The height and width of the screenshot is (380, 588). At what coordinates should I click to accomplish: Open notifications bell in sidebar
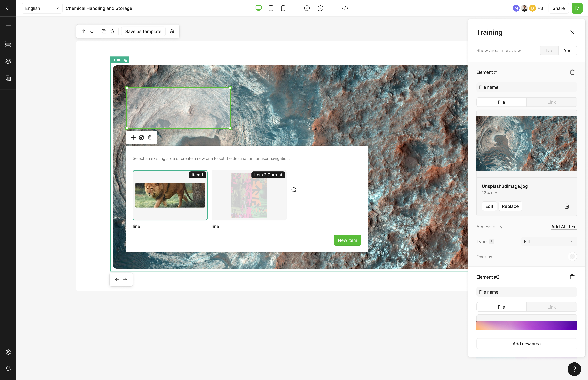(x=8, y=368)
